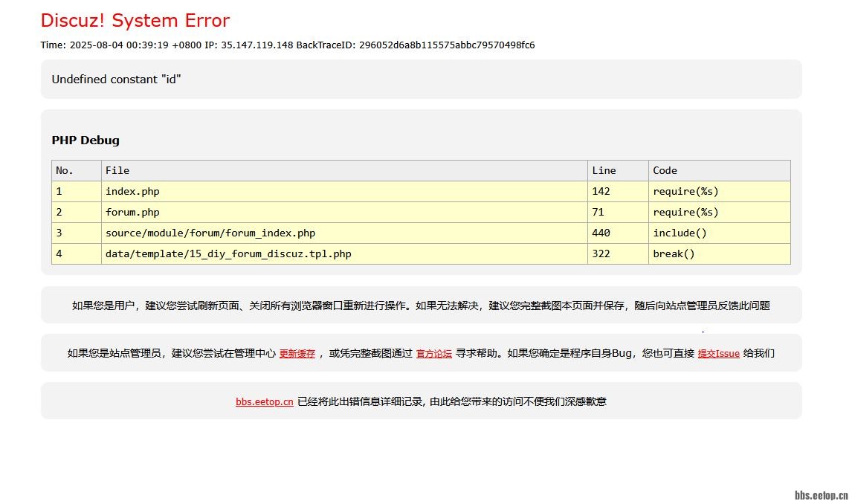Click the forum.php file cell
The height and width of the screenshot is (504, 852).
click(x=344, y=213)
